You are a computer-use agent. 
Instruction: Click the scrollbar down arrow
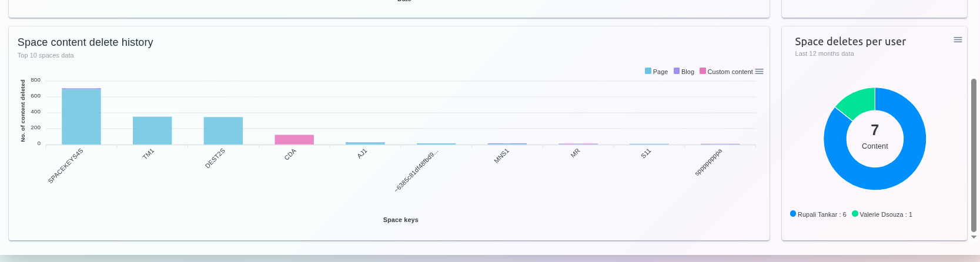pos(974,237)
